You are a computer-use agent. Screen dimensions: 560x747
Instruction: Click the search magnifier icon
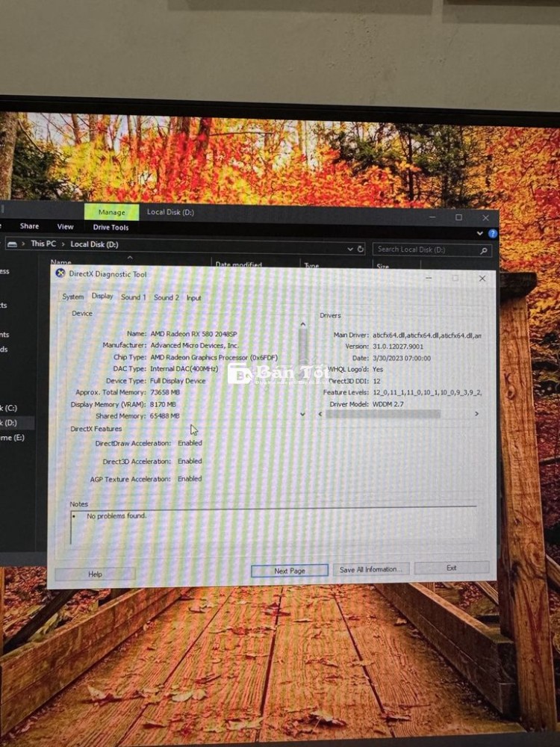pos(484,250)
